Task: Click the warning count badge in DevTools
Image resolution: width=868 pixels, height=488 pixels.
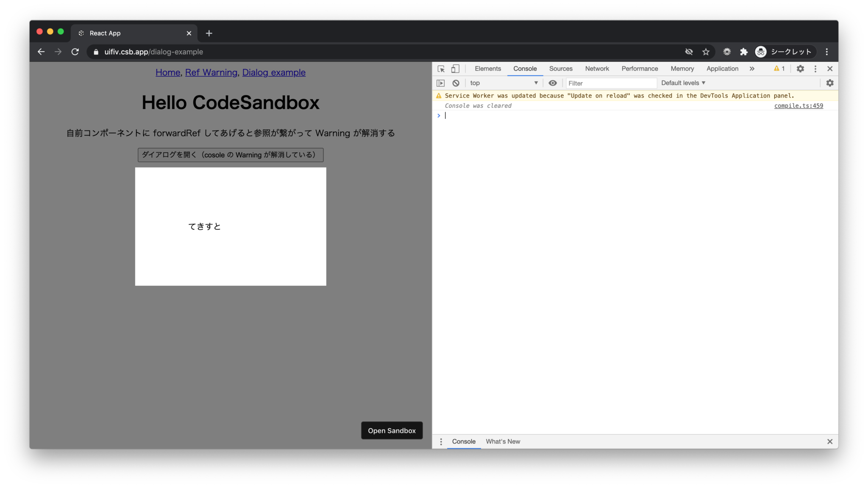Action: tap(779, 68)
